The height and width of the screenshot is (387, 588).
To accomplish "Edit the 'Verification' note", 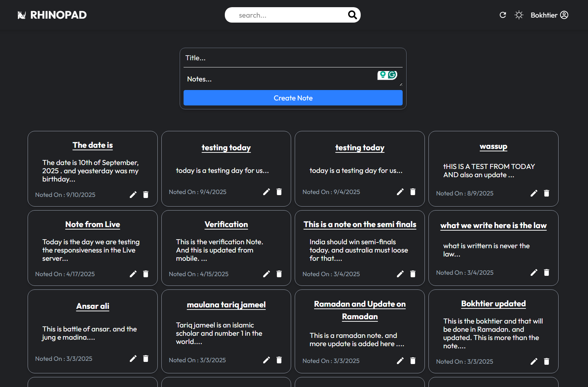I will pyautogui.click(x=266, y=274).
